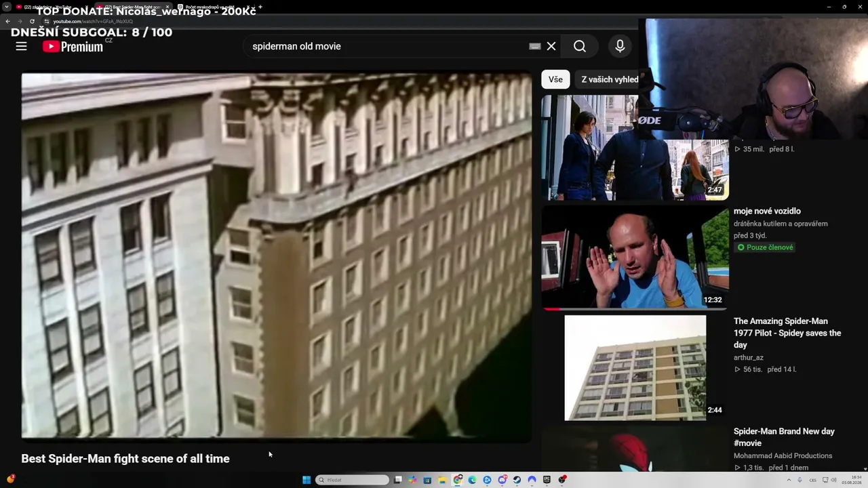Switch keyboard language via CES indicator

812,480
